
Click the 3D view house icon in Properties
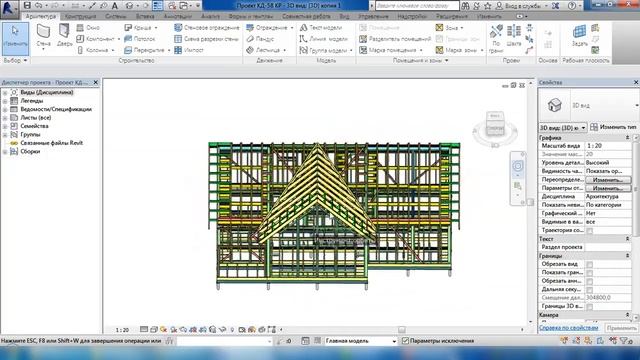tap(554, 105)
